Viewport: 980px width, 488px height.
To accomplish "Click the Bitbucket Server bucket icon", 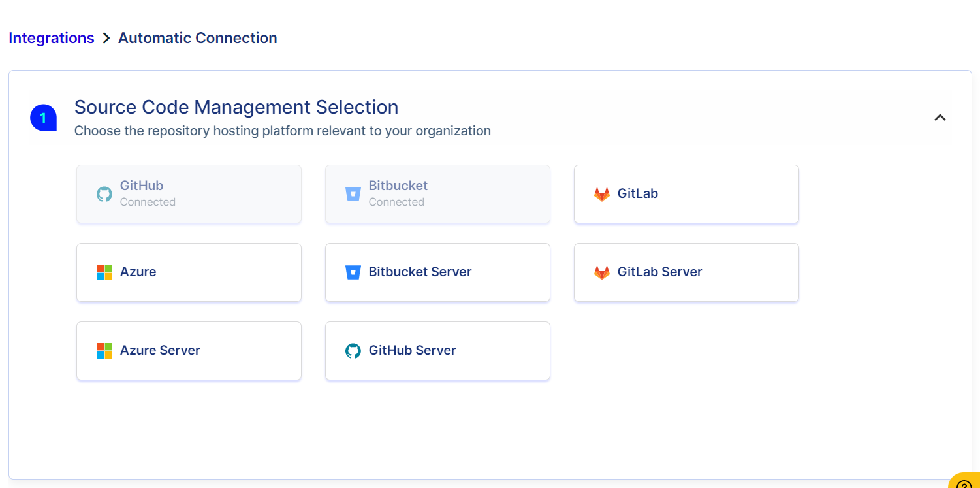I will click(353, 272).
